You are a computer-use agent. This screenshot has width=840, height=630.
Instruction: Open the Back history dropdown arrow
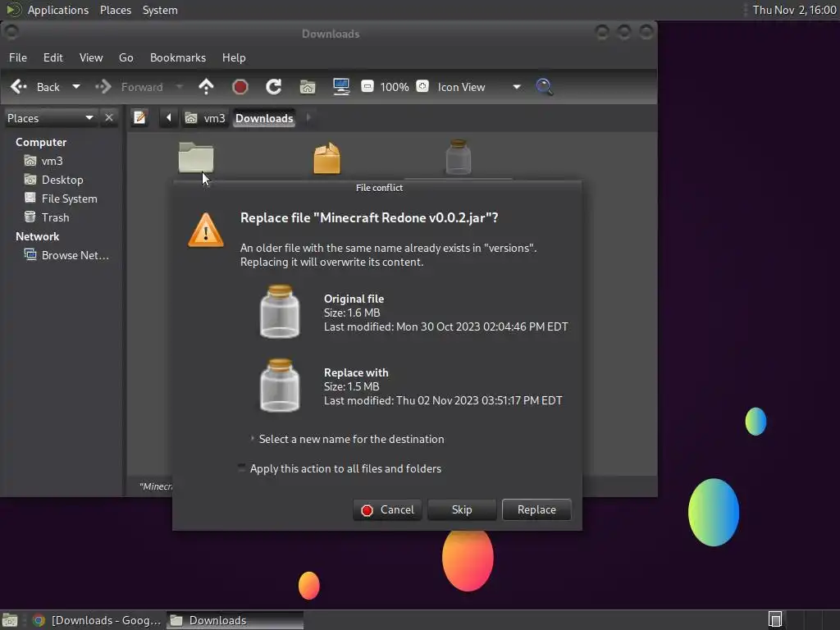pos(76,86)
